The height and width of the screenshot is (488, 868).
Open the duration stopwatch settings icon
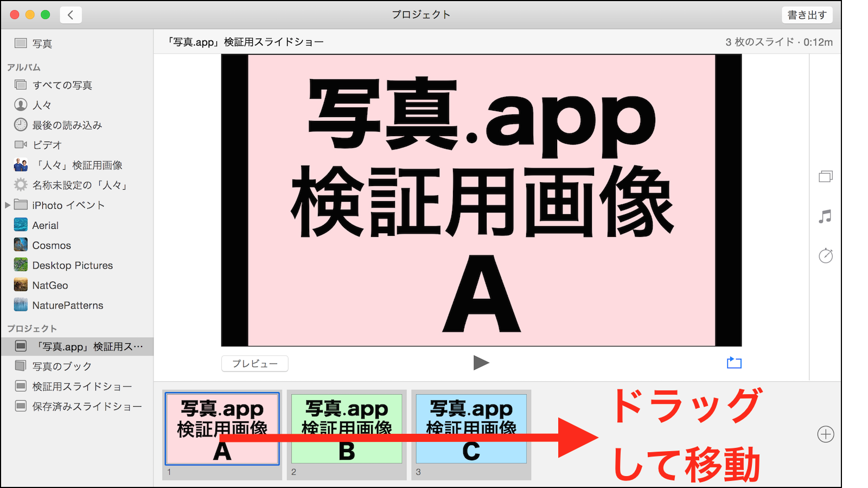tap(826, 255)
